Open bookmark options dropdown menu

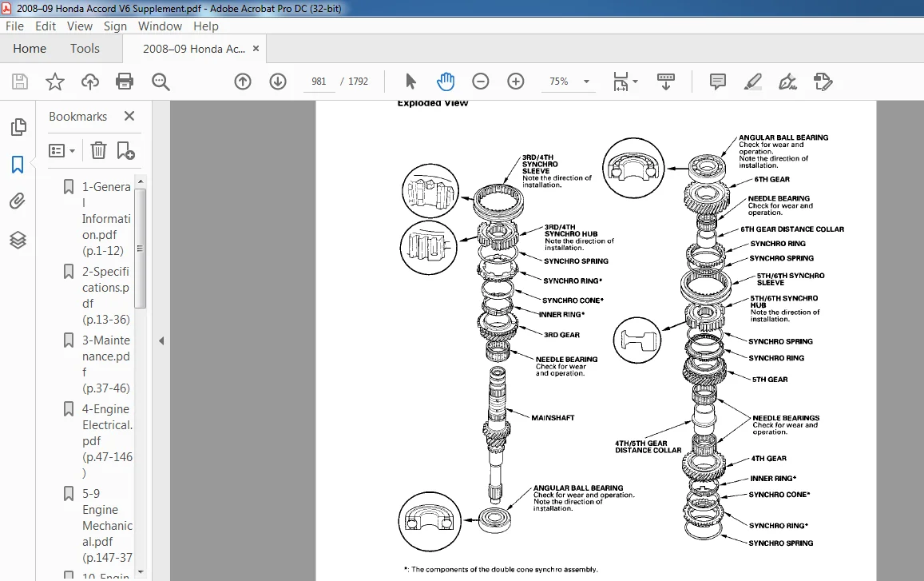(x=61, y=151)
